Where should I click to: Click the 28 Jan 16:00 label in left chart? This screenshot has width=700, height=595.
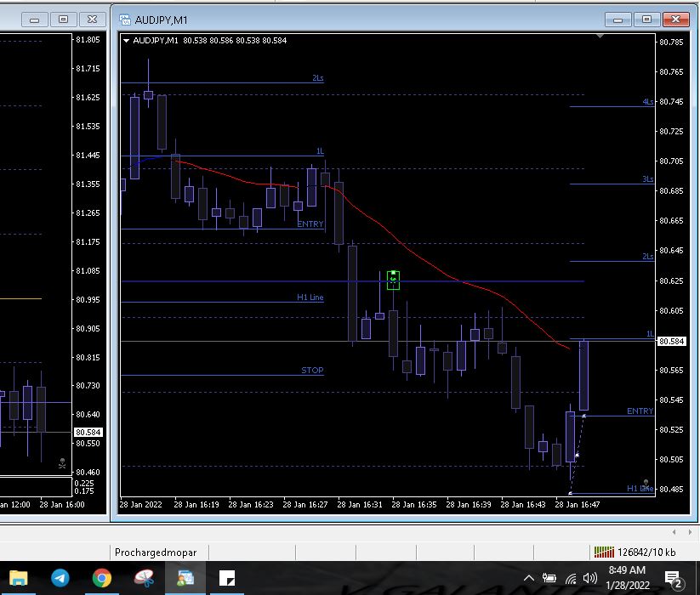62,504
